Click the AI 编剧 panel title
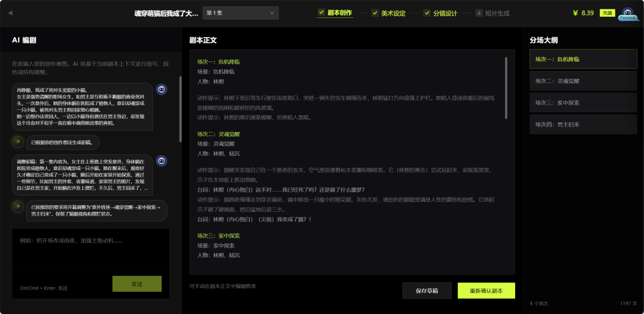Image resolution: width=644 pixels, height=314 pixels. coord(24,40)
